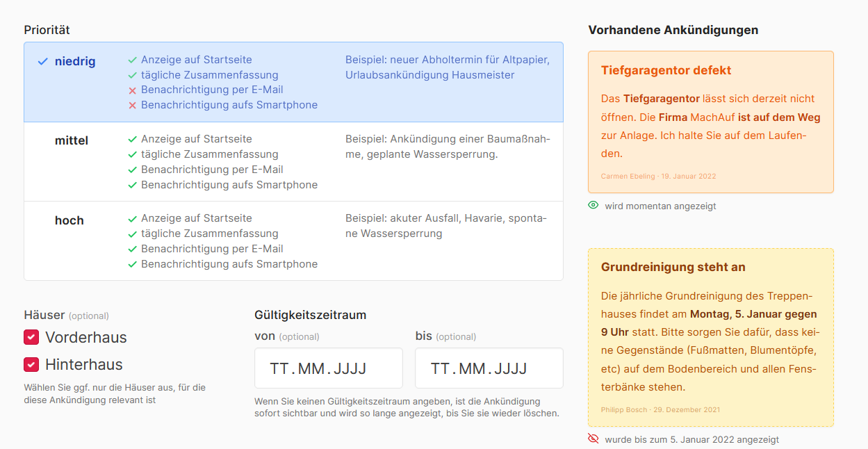Click the eye icon beside "wird momentan angezeigt"
The width and height of the screenshot is (868, 449).
[x=593, y=206]
